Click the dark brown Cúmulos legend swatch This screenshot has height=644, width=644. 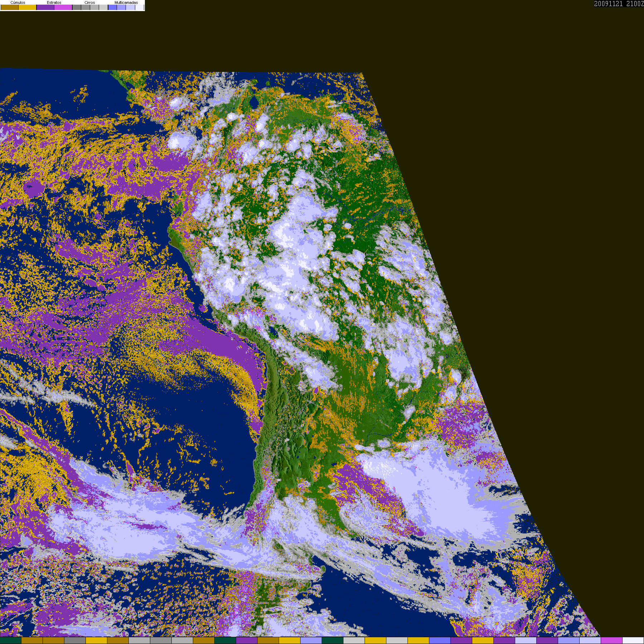click(x=10, y=7)
